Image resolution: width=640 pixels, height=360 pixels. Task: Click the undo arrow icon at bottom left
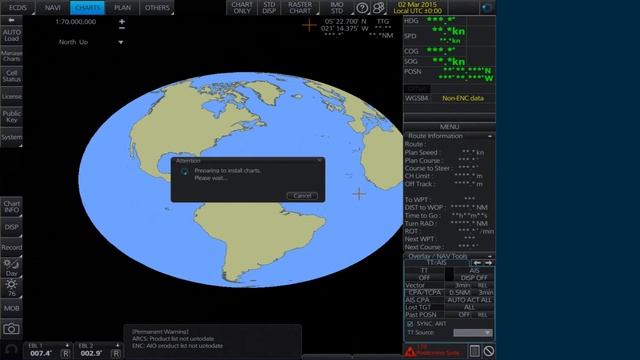tap(11, 350)
